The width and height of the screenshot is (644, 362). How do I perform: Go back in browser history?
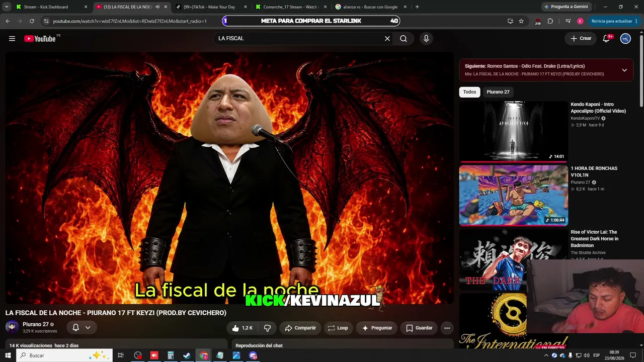(8, 21)
